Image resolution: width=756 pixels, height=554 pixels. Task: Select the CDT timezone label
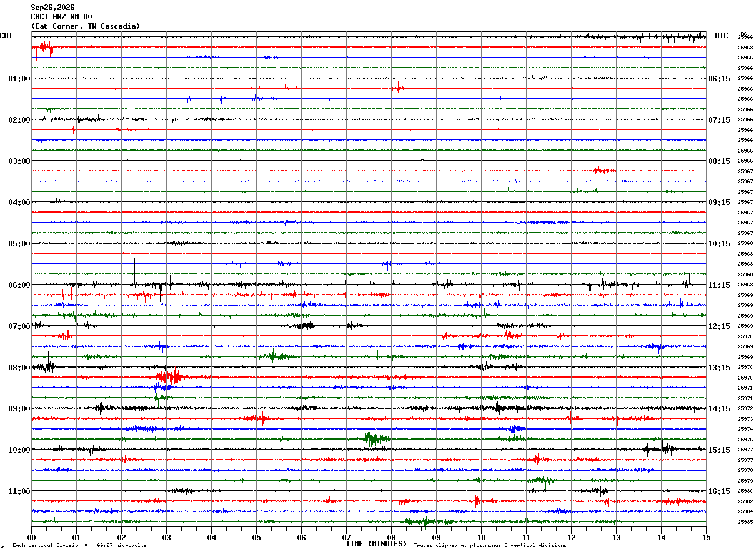(6, 36)
